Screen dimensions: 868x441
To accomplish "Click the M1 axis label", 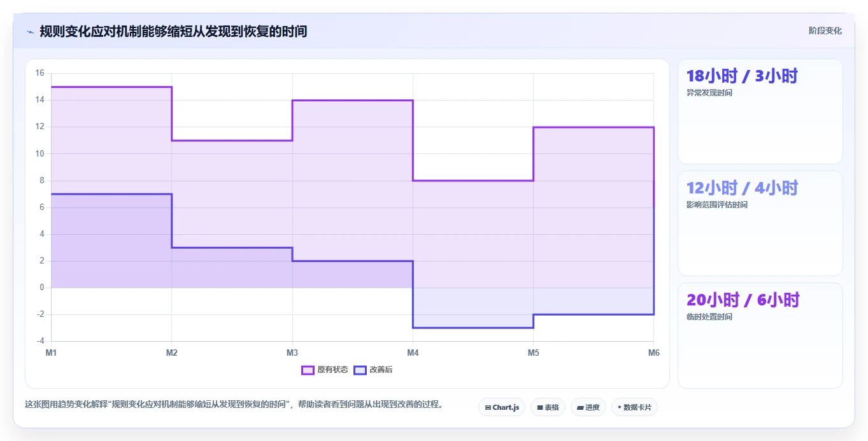I will pyautogui.click(x=51, y=352).
